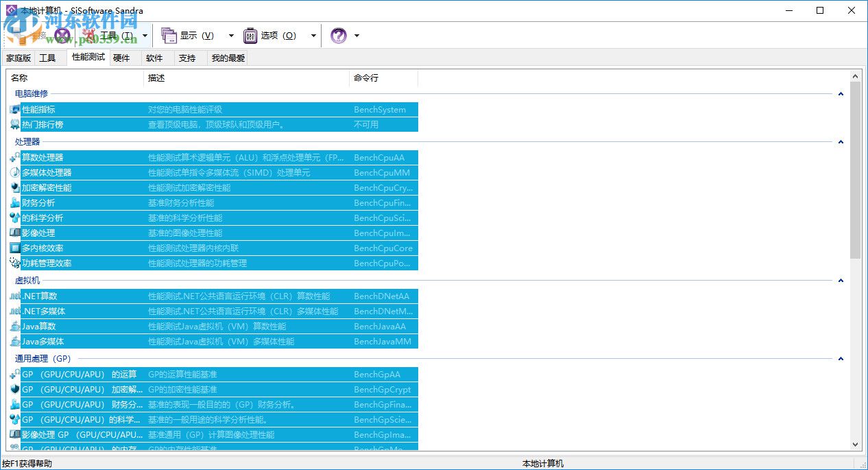This screenshot has height=470, width=868.
Task: Collapse the 处理器 section
Action: (x=841, y=142)
